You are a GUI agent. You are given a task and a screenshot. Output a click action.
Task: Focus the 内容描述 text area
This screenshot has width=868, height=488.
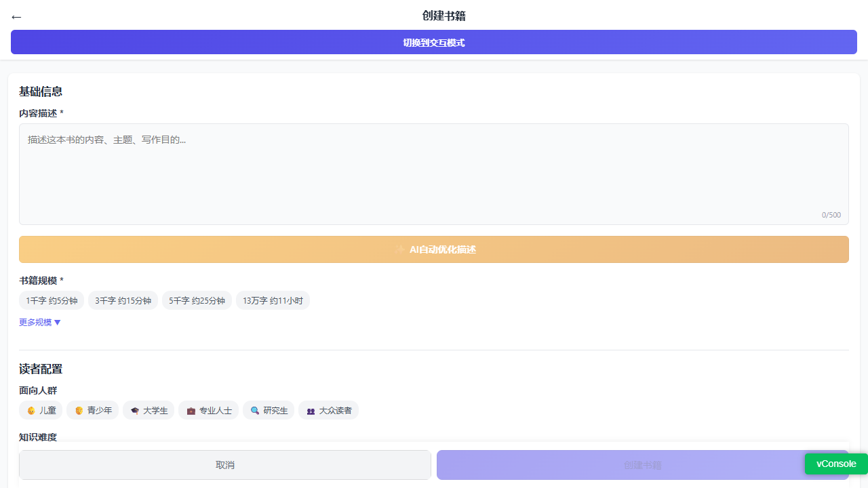(x=434, y=174)
